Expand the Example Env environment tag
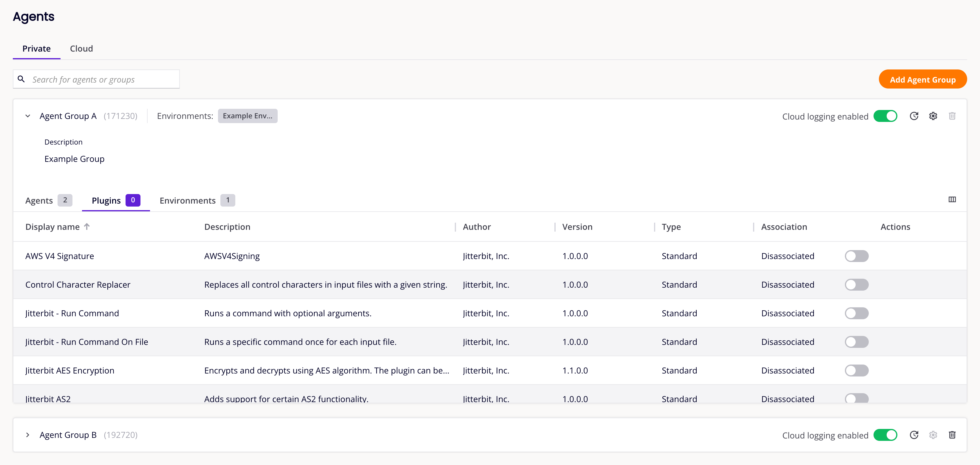Screen dimensions: 980x465 [x=248, y=116]
